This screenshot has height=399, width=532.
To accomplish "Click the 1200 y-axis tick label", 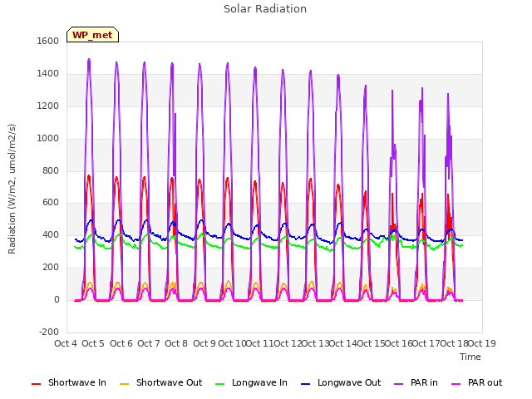I will click(x=48, y=106).
